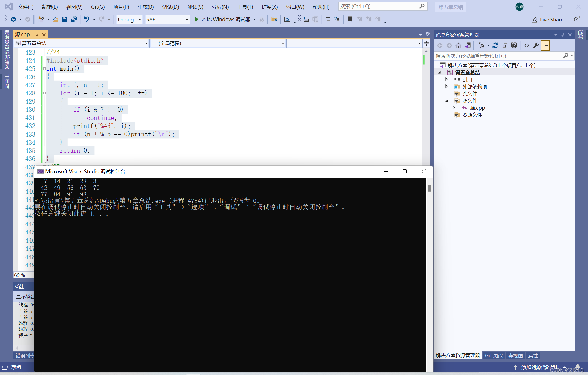Pin the 源.cpp tab
The height and width of the screenshot is (375, 588).
(x=36, y=35)
